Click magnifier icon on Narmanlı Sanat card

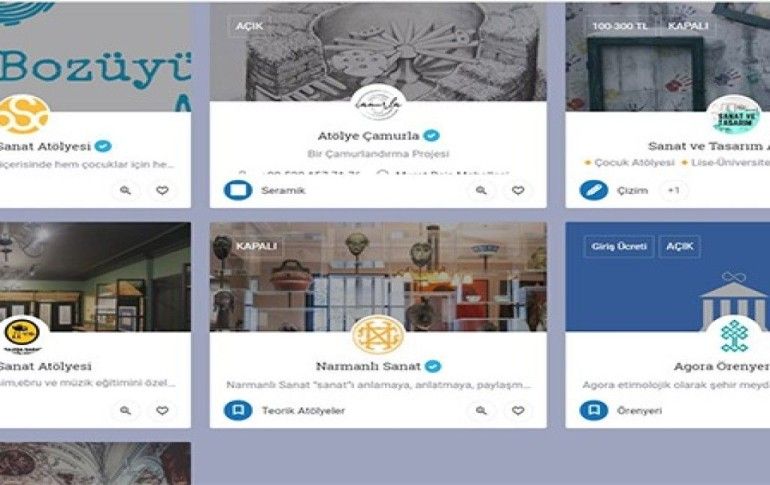pos(481,411)
